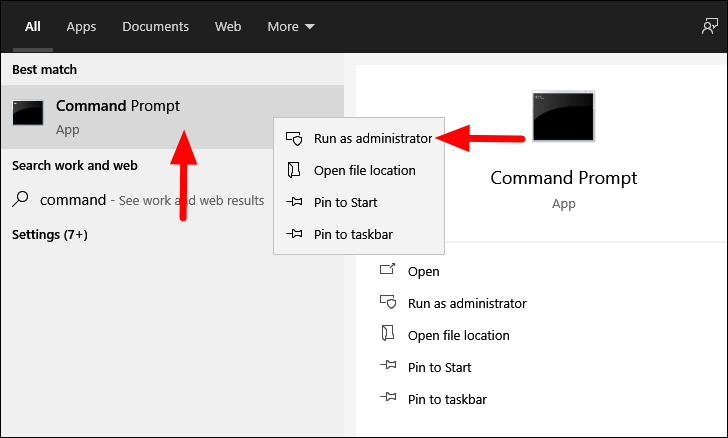Click the pin icon beside context-menu Pin to Start
Viewport: 728px width, 438px height.
coord(294,202)
